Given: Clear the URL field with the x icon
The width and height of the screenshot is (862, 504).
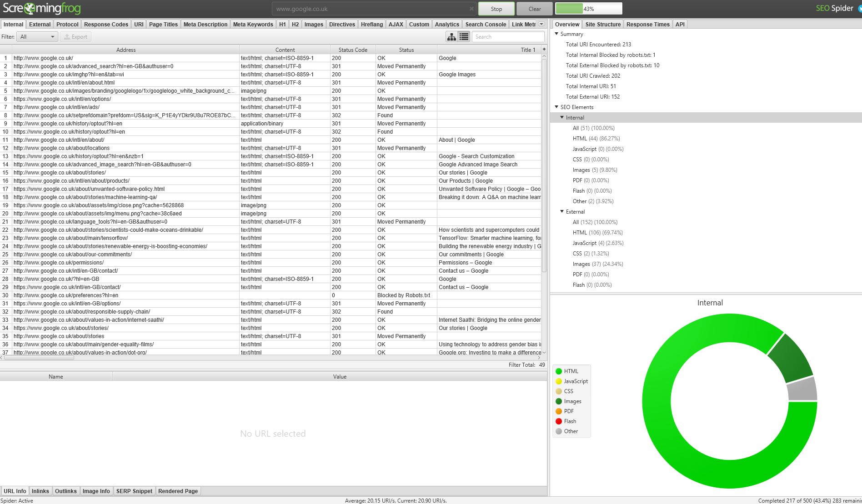Looking at the screenshot, I should tap(471, 9).
